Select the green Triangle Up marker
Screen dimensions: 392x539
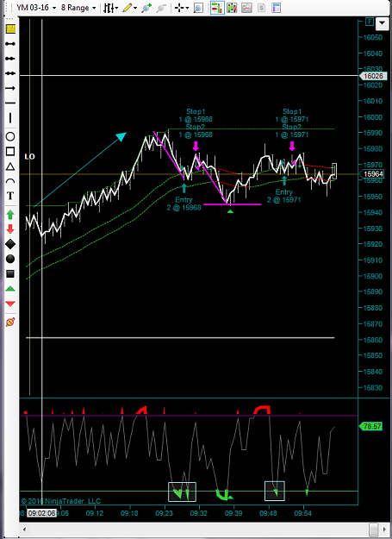[x=10, y=289]
